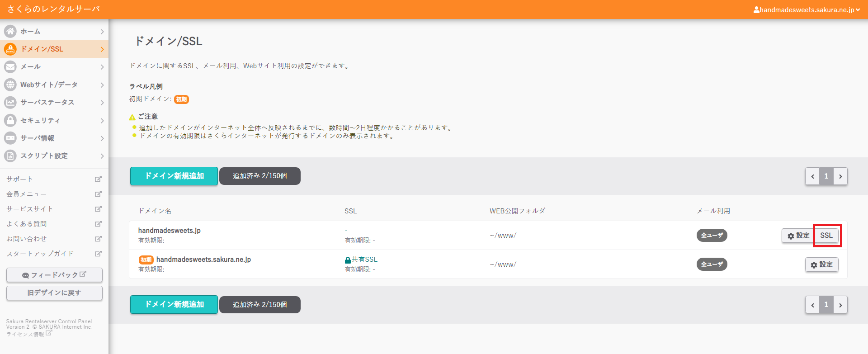The height and width of the screenshot is (354, 868).
Task: Click the external link icon beside スタートアップガイド
Action: point(98,254)
